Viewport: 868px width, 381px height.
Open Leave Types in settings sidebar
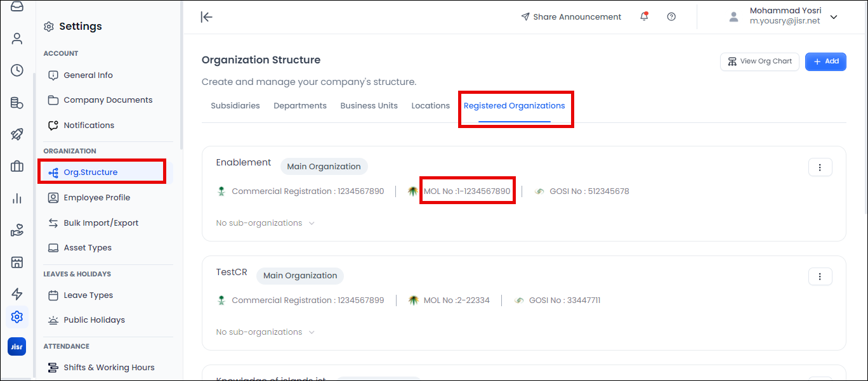pyautogui.click(x=88, y=295)
